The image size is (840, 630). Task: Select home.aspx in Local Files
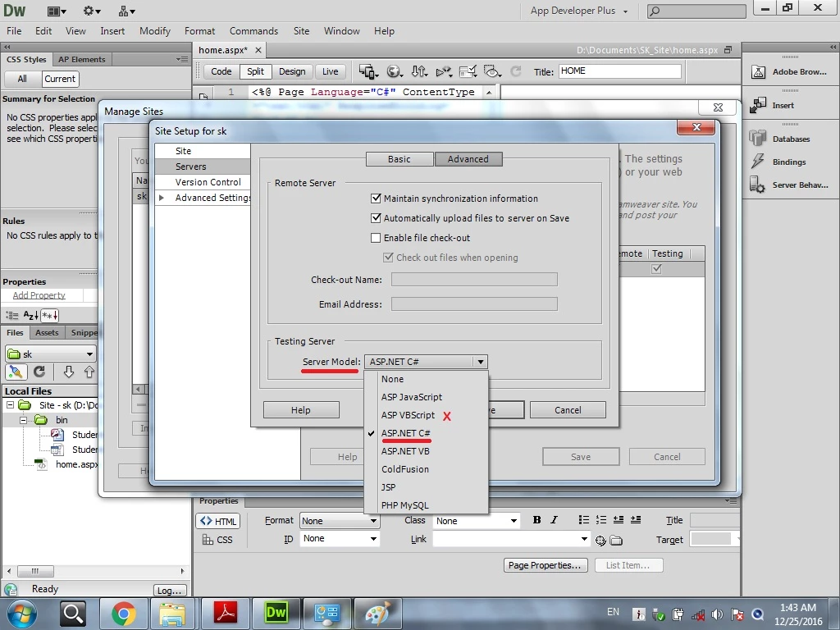pos(76,464)
